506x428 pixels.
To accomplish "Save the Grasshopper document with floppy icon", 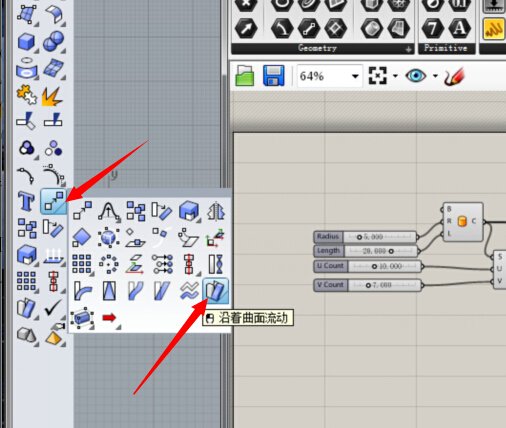I will 274,76.
